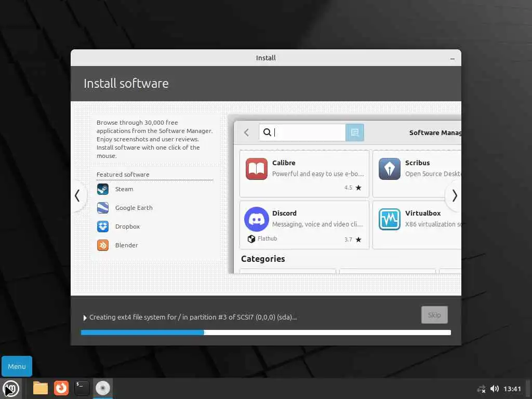Click the Dropbox label
This screenshot has height=399, width=532.
[127, 227]
